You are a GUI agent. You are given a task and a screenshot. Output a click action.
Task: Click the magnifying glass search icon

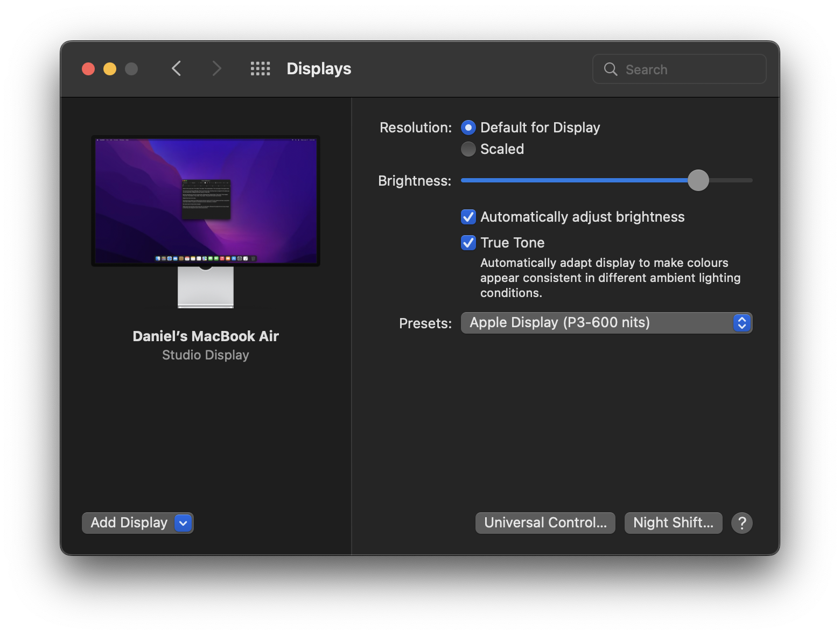[611, 69]
